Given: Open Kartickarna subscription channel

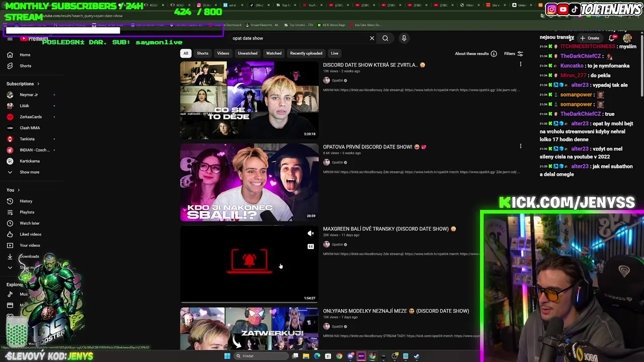Looking at the screenshot, I should click(x=30, y=161).
